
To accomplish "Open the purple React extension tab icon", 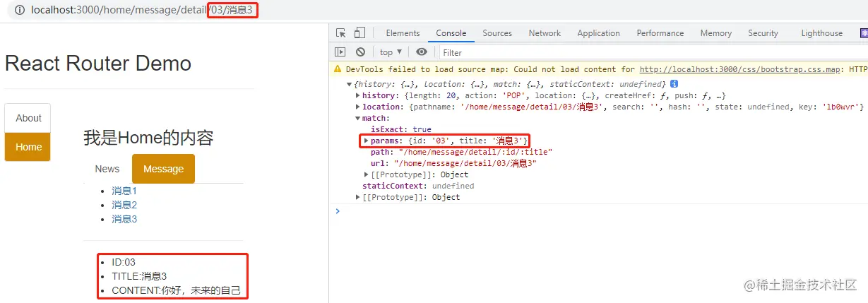I will coord(864,33).
